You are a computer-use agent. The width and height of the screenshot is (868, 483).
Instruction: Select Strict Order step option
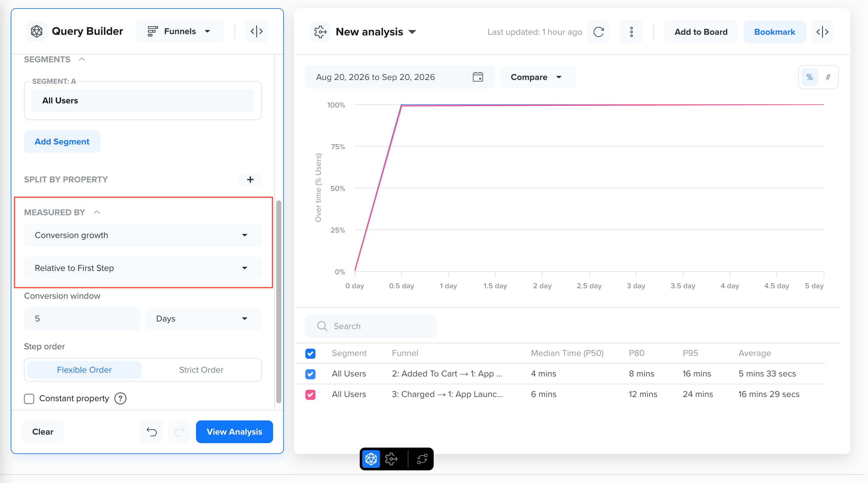pos(201,370)
